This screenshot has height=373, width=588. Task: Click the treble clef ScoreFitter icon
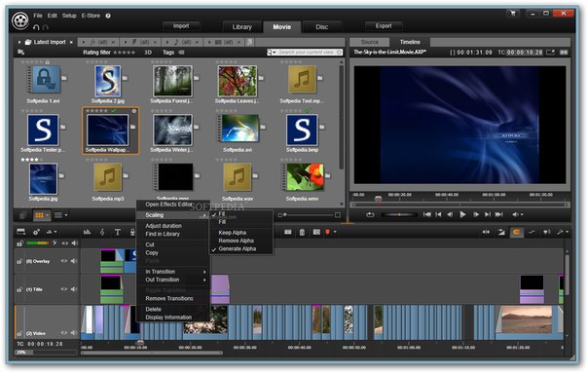click(102, 233)
